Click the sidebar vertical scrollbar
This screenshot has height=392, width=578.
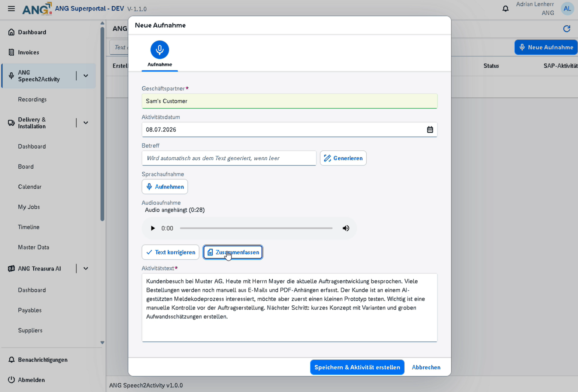(102, 124)
